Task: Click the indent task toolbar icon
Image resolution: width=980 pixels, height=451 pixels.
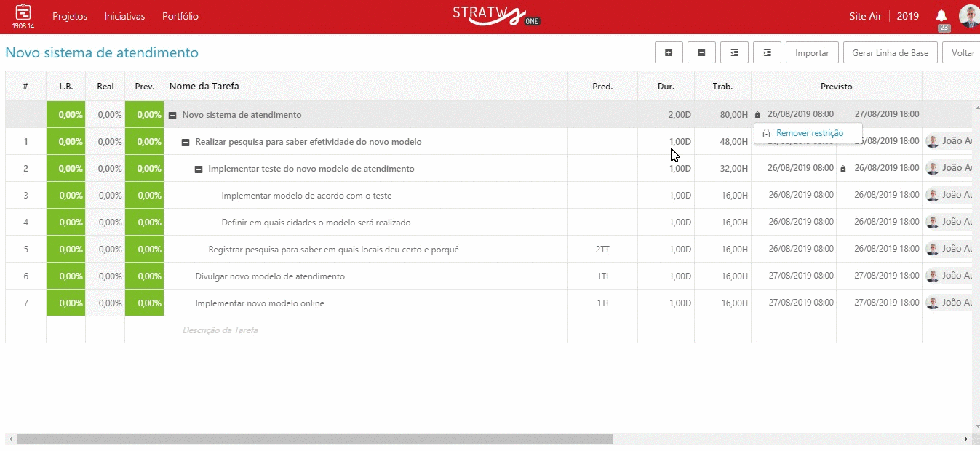Action: pyautogui.click(x=767, y=53)
